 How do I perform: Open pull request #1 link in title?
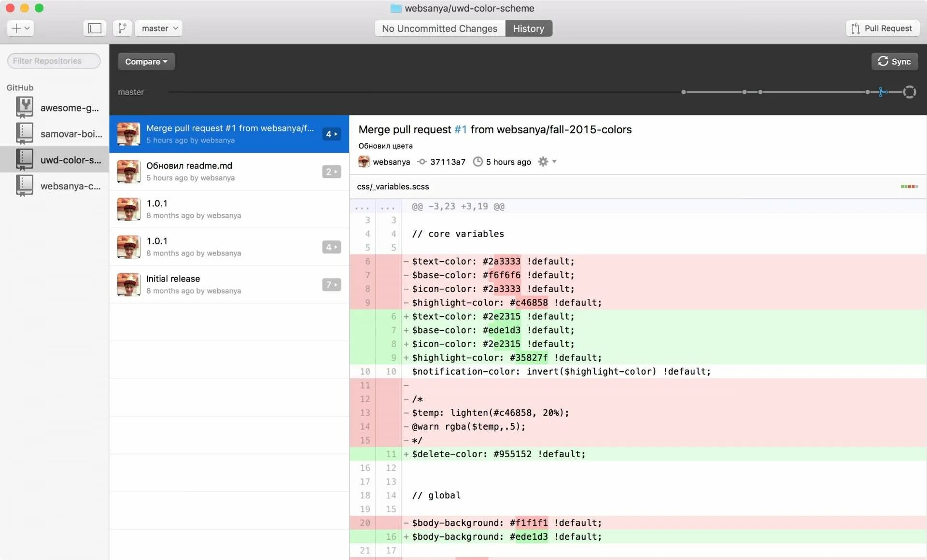[460, 129]
